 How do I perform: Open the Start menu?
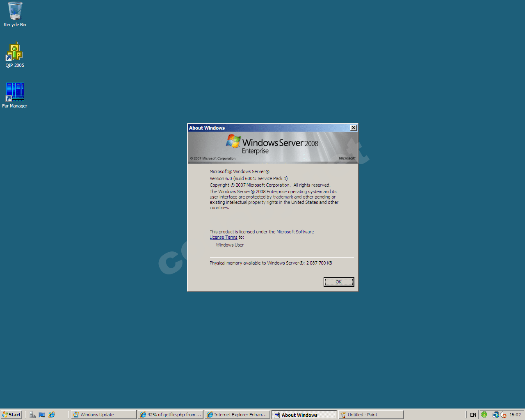coord(11,415)
